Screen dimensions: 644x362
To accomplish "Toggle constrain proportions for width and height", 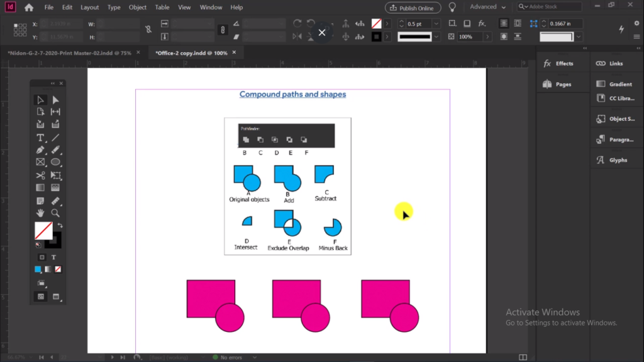I will (x=148, y=30).
